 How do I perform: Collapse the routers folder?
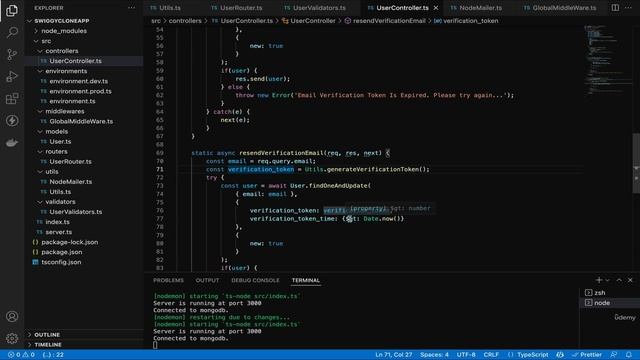[x=56, y=151]
